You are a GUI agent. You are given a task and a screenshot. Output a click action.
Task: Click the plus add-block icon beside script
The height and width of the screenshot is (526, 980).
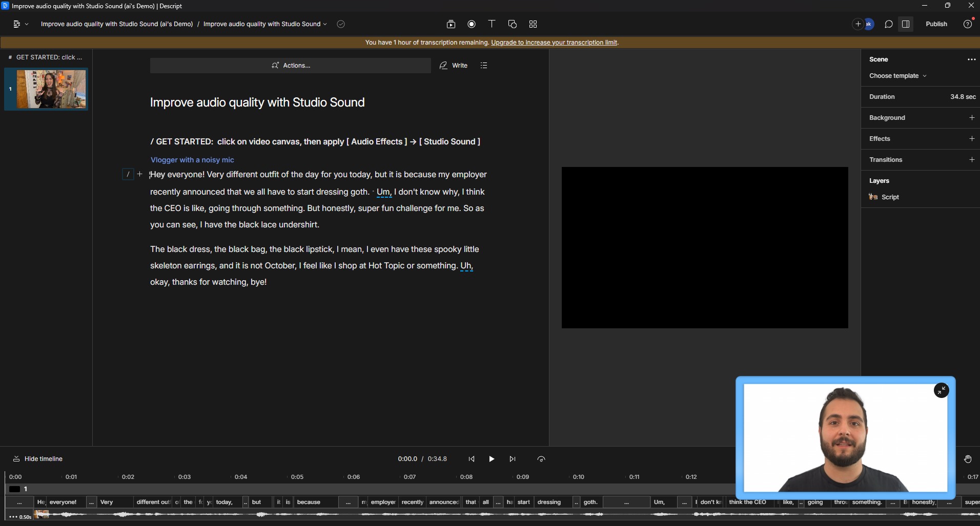coord(140,174)
